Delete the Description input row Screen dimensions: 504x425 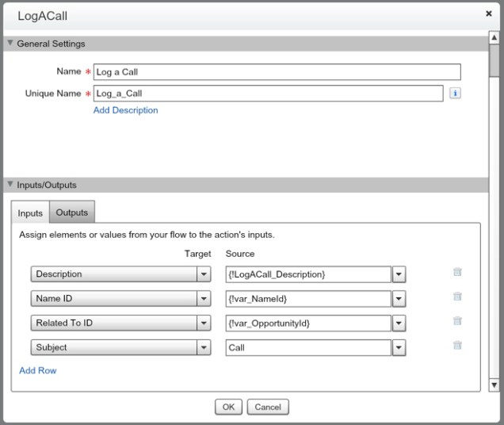point(457,272)
